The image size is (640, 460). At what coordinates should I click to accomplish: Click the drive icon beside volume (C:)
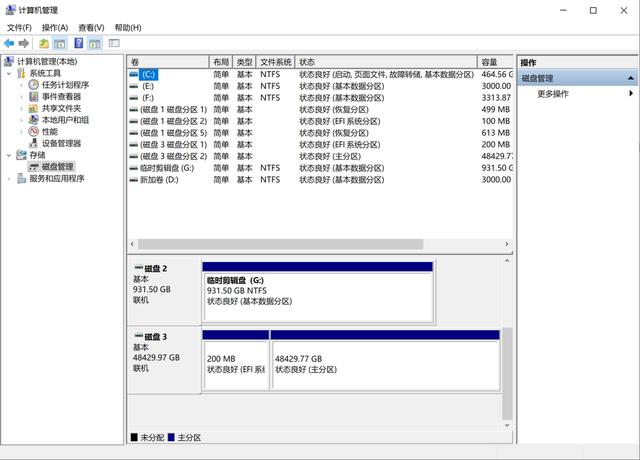coord(133,74)
